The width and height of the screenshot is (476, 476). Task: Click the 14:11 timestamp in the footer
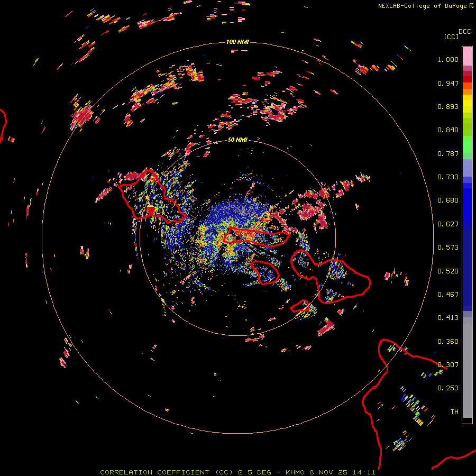[364, 472]
